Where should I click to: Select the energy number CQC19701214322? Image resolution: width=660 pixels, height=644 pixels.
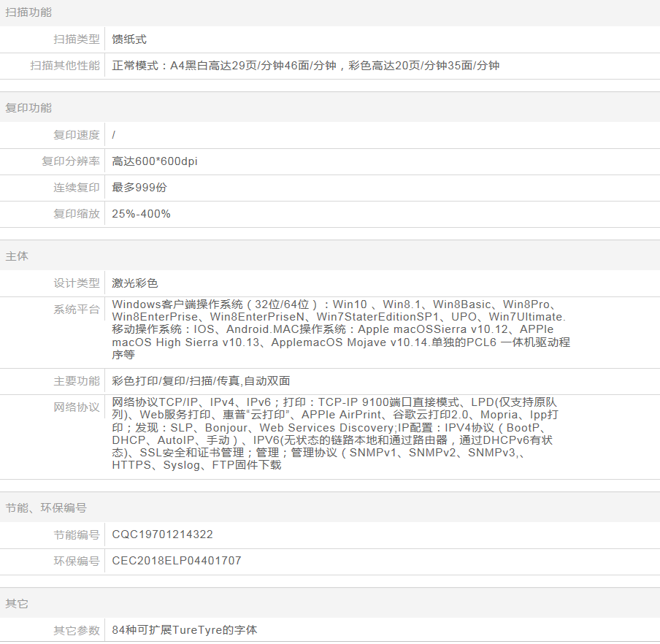163,534
